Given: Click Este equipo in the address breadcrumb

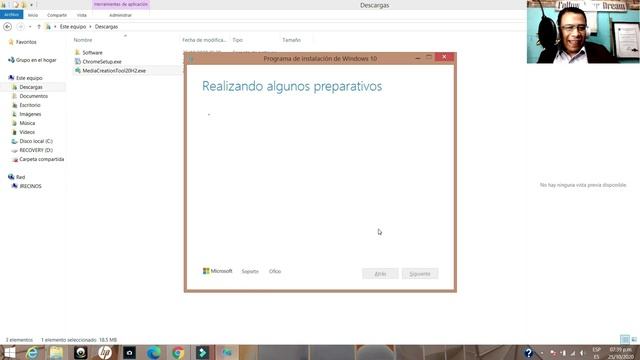Looking at the screenshot, I should (73, 27).
